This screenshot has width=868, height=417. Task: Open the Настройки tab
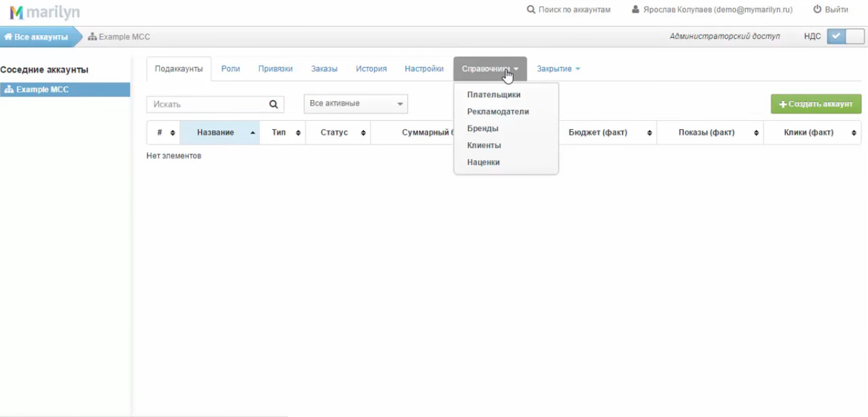pyautogui.click(x=424, y=69)
